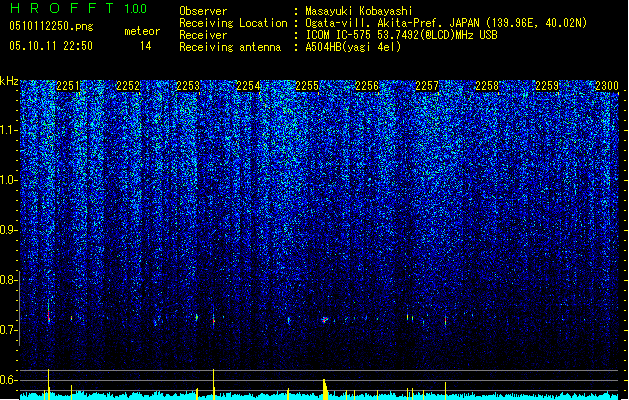Viewport: 629px width, 400px height.
Task: Click the 1.0 kHz axis label
Action: click(x=9, y=180)
